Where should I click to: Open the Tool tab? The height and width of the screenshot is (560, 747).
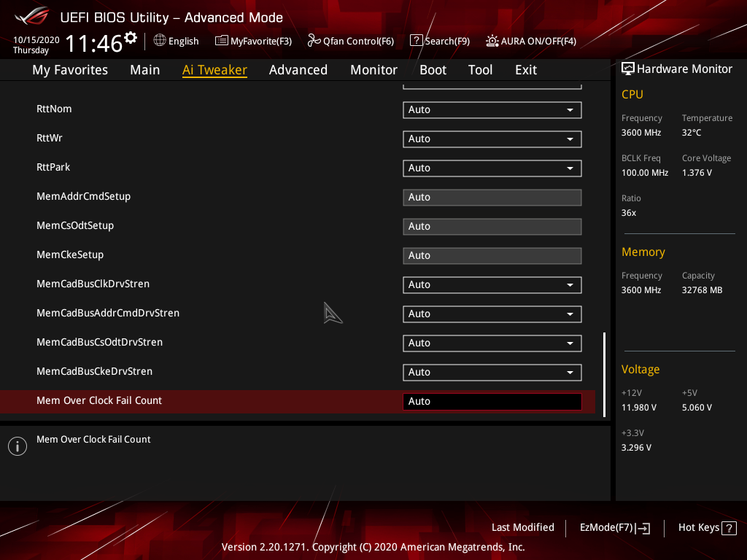[480, 69]
